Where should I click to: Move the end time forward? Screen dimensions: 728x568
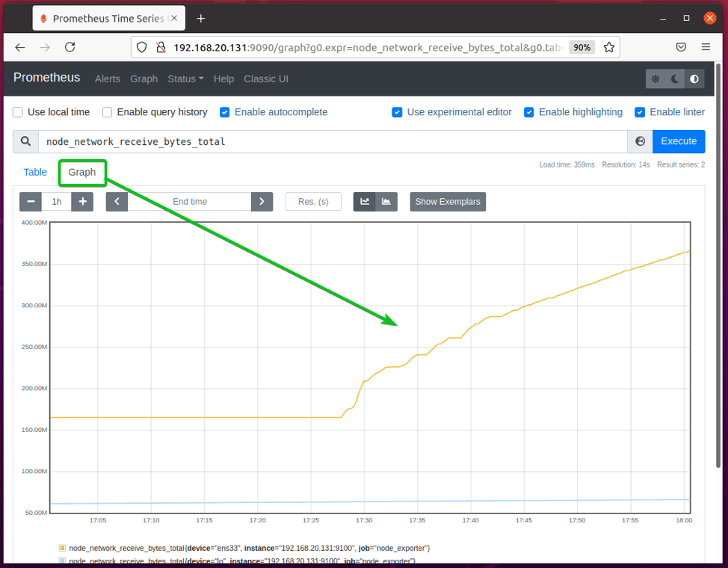pos(262,202)
